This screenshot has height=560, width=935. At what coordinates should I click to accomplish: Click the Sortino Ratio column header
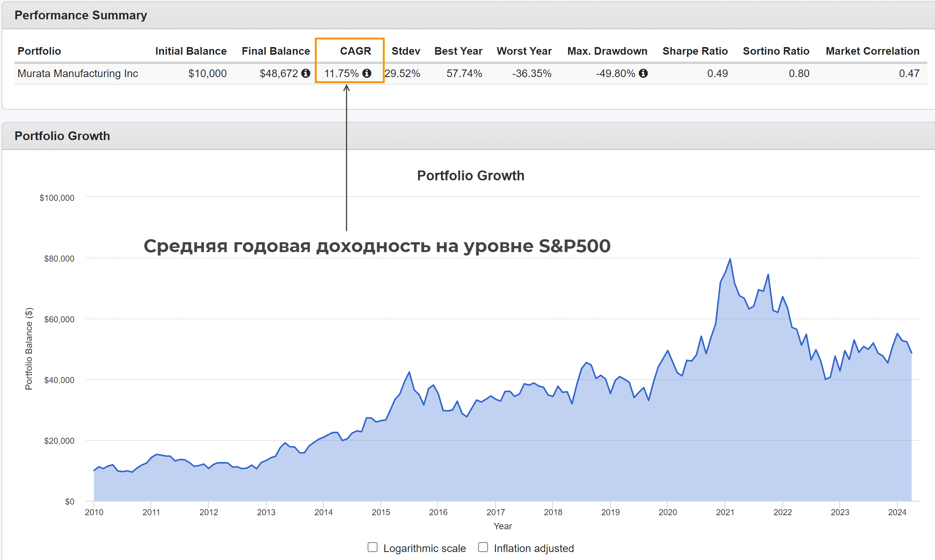point(775,51)
